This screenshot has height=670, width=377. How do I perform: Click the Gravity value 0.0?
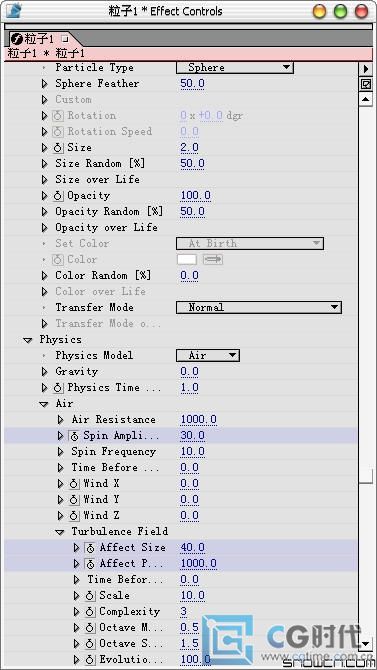189,372
